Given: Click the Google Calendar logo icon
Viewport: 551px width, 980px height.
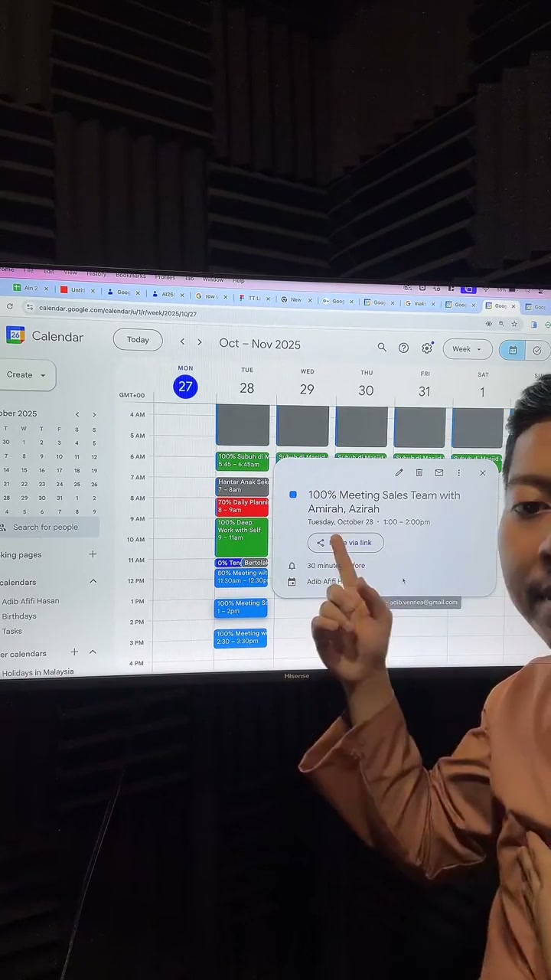Looking at the screenshot, I should (15, 335).
